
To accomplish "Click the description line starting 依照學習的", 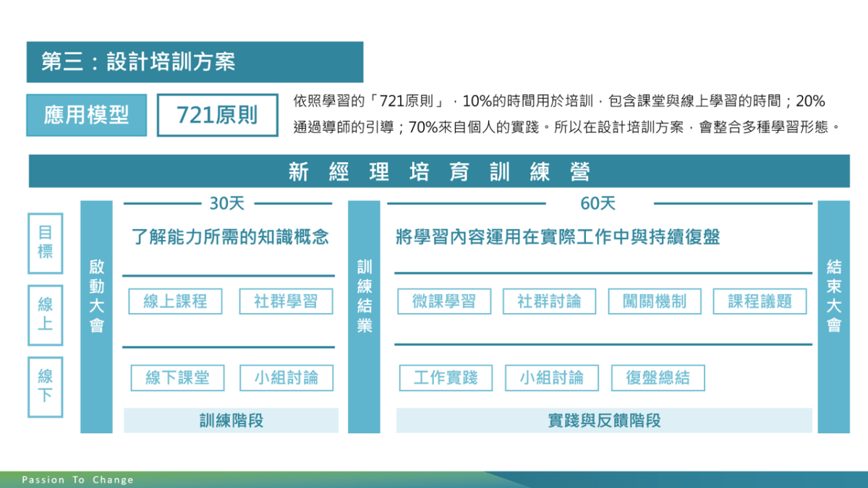I will pos(559,101).
